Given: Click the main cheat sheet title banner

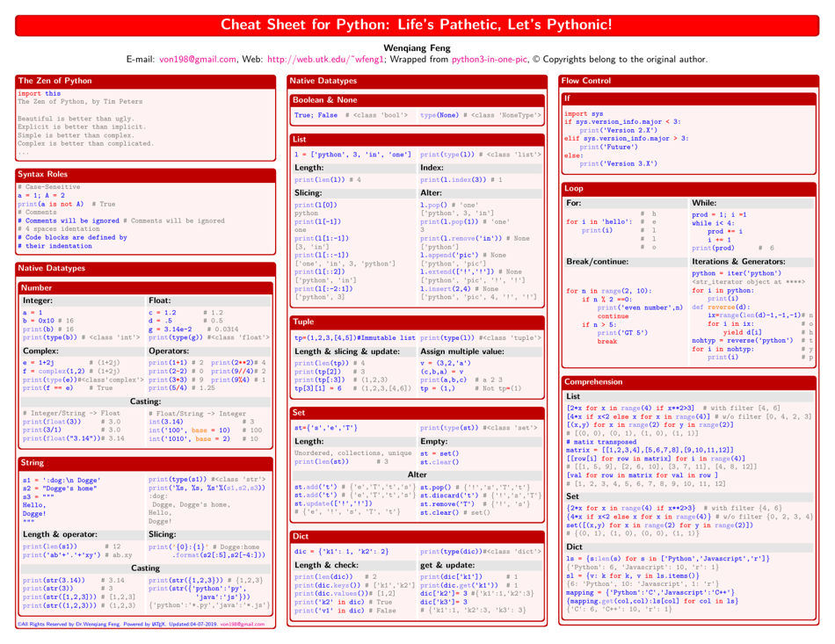Looking at the screenshot, I should pos(417,24).
